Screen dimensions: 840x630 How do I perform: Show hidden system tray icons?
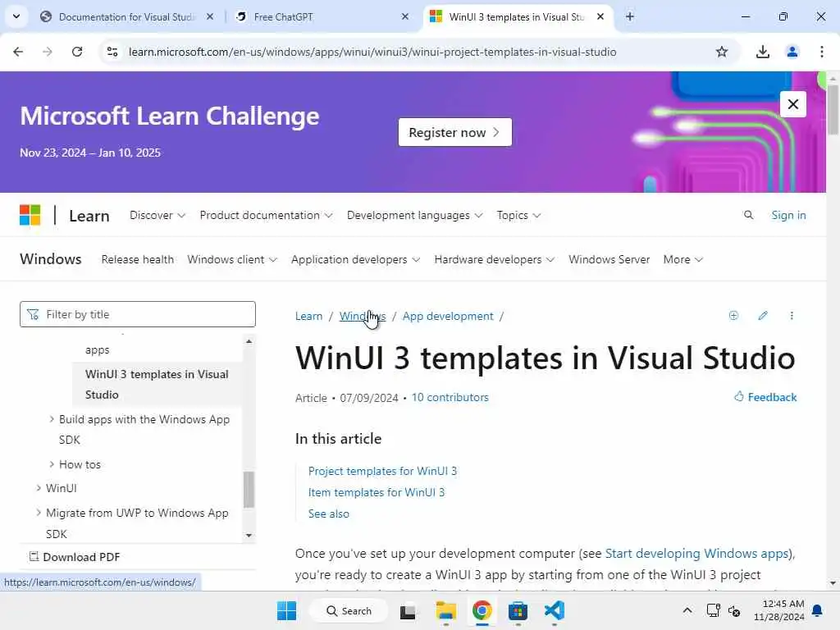687,610
